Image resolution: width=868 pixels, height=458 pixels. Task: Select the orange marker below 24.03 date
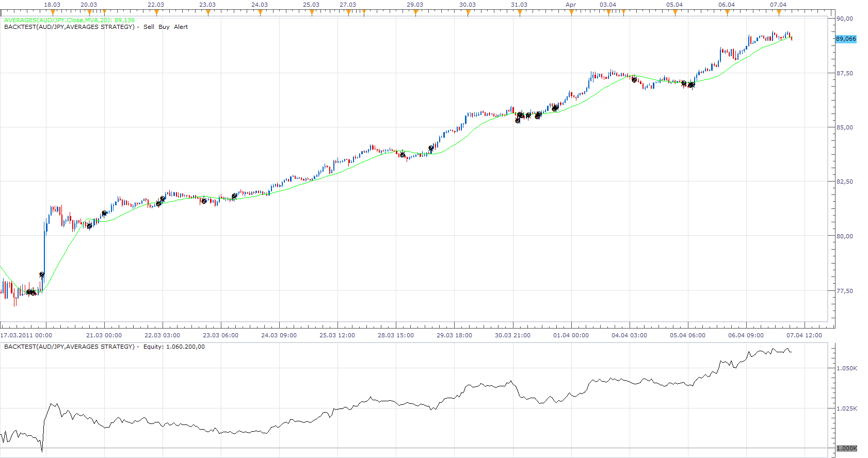tap(260, 12)
